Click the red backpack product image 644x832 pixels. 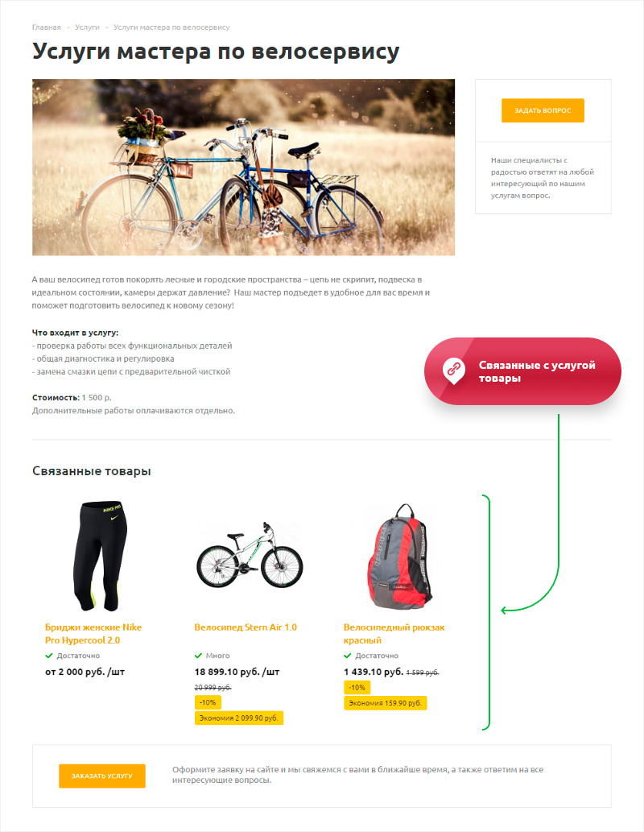(x=399, y=556)
